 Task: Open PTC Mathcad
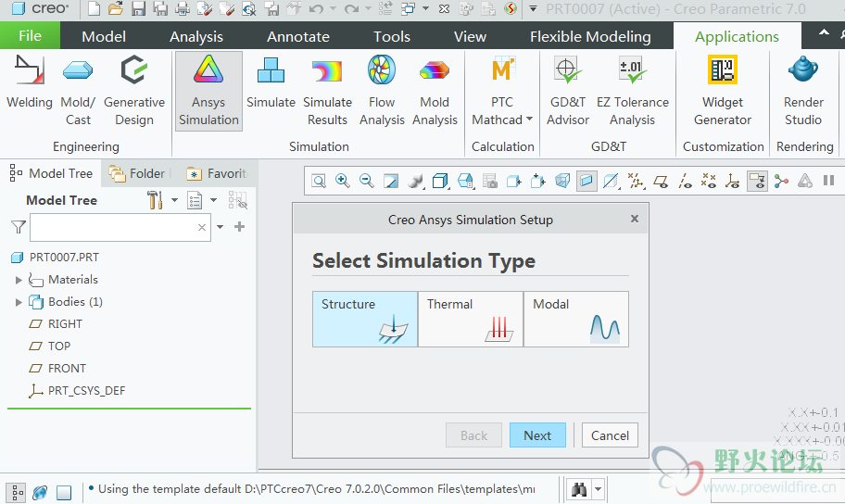point(501,91)
